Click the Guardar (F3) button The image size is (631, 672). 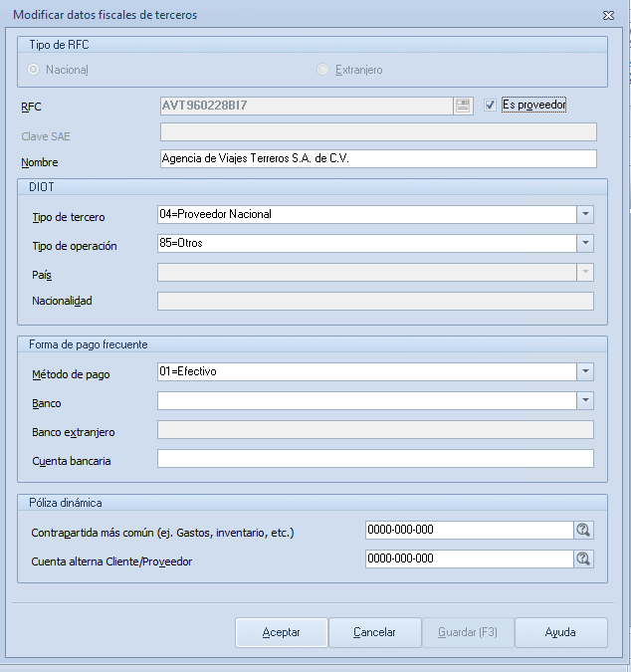pyautogui.click(x=468, y=632)
